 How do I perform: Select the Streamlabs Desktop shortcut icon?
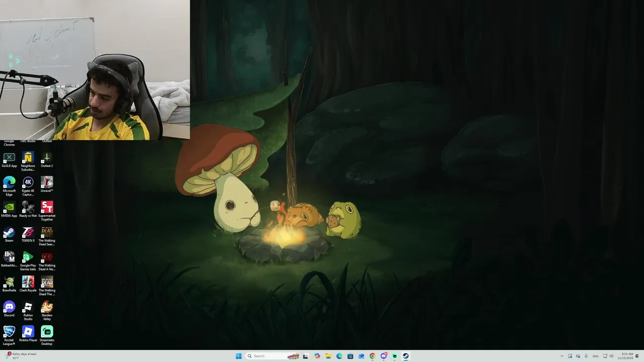pos(47,336)
